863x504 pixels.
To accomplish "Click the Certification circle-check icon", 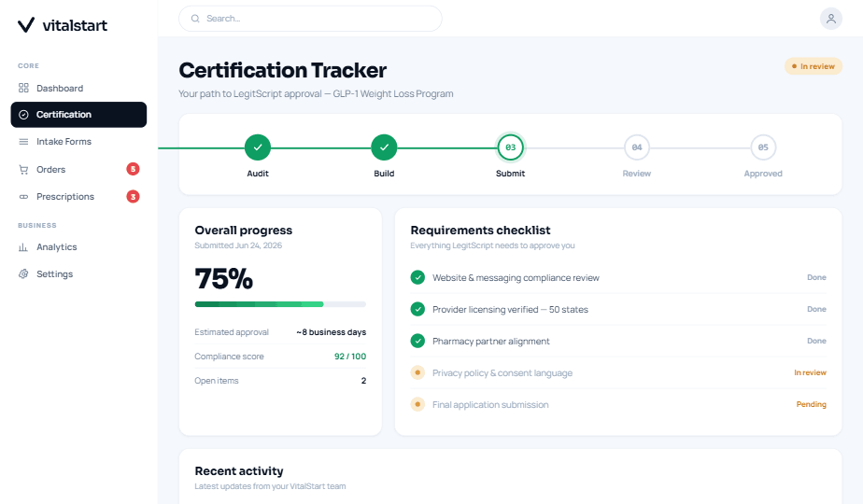I will [x=23, y=115].
